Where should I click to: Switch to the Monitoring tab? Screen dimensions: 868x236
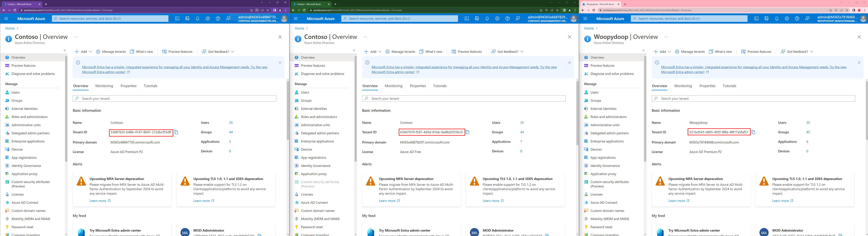pos(104,86)
